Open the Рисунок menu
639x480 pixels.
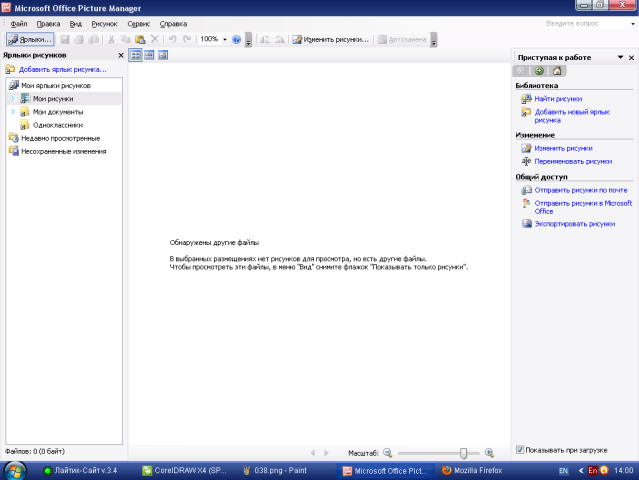[x=104, y=24]
